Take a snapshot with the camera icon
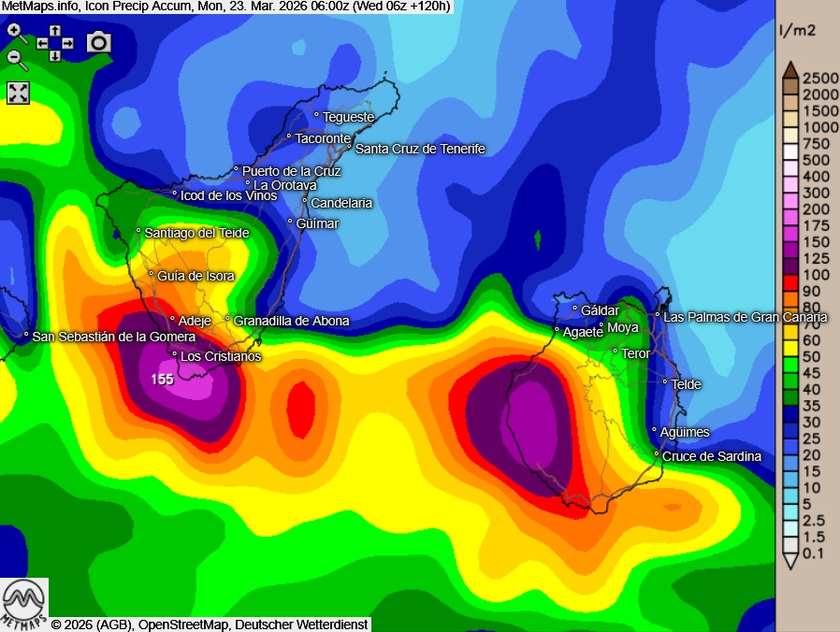The image size is (840, 632). 98,42
